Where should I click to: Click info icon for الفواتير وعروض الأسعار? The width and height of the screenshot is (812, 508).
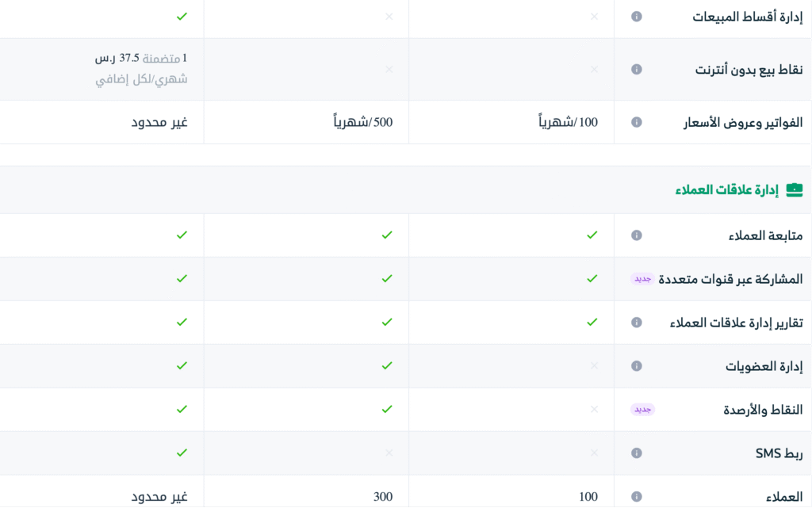(636, 122)
